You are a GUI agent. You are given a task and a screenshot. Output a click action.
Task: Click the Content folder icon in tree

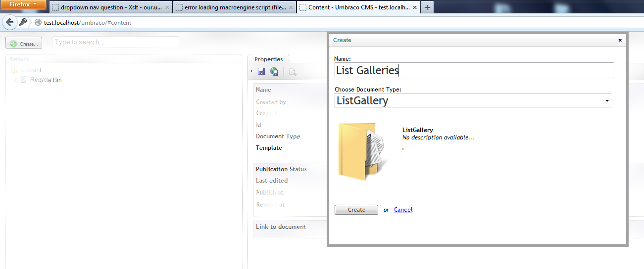14,70
